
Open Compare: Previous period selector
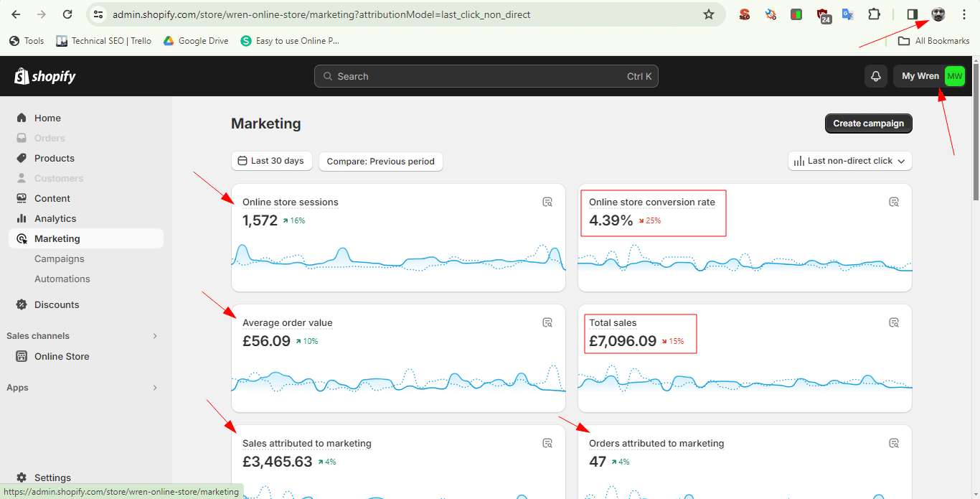point(381,161)
